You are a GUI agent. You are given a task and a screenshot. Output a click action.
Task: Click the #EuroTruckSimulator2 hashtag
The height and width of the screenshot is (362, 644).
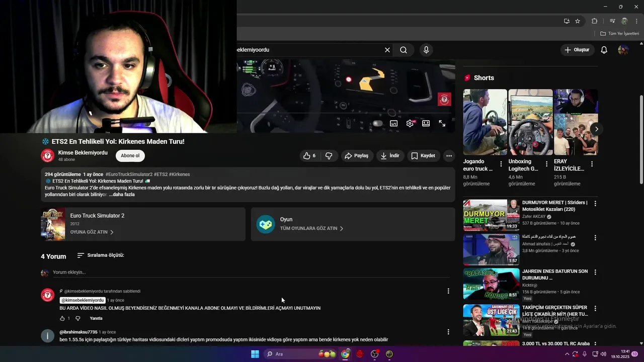(129, 174)
